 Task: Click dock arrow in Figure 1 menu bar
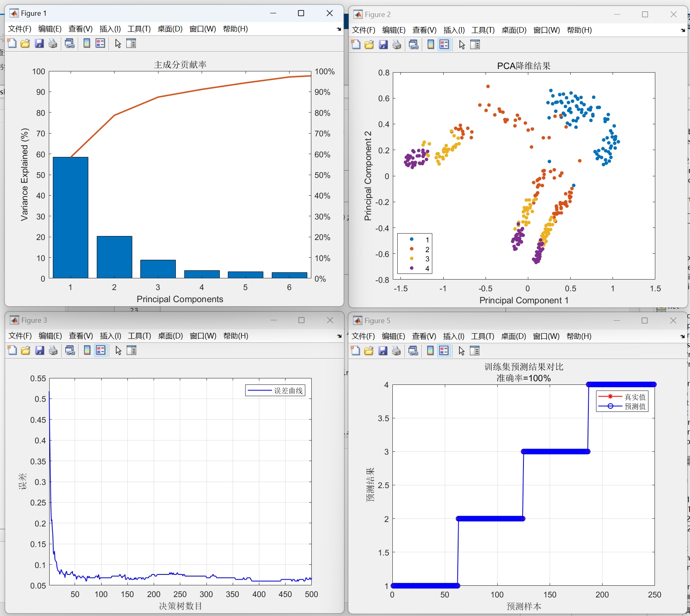[339, 29]
